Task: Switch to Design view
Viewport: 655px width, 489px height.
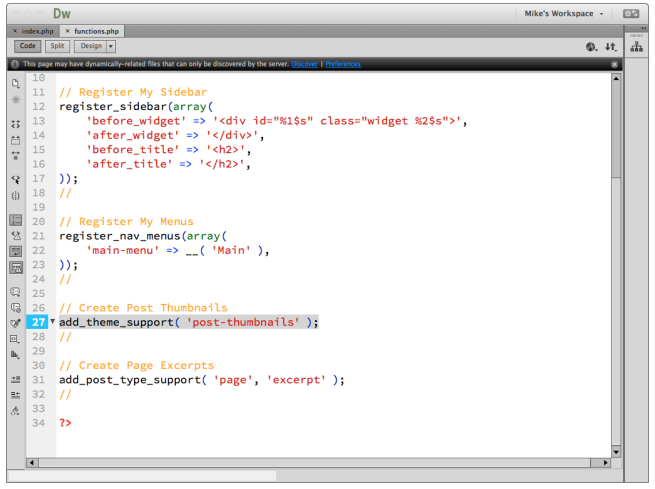Action: 91,46
